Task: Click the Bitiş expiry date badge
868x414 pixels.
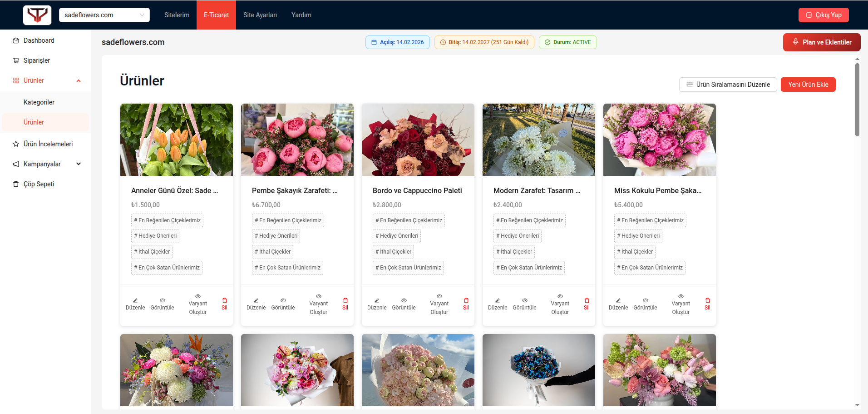Action: coord(484,42)
